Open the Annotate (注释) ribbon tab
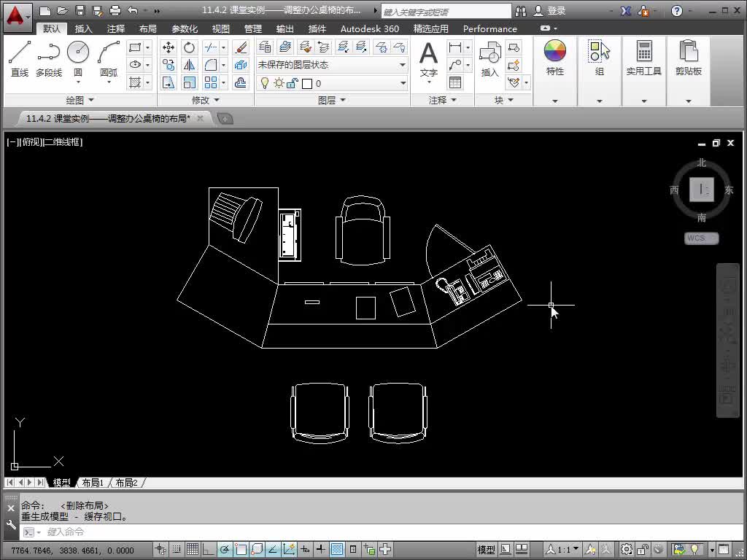 pos(116,28)
